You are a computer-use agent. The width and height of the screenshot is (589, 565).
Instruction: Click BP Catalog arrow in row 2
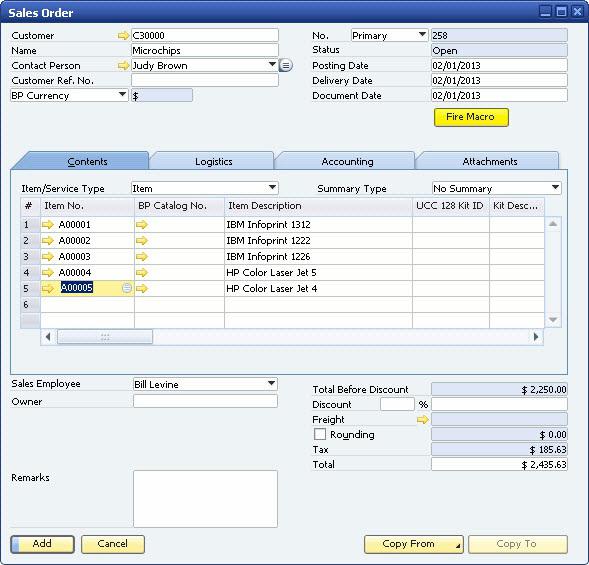coord(142,241)
